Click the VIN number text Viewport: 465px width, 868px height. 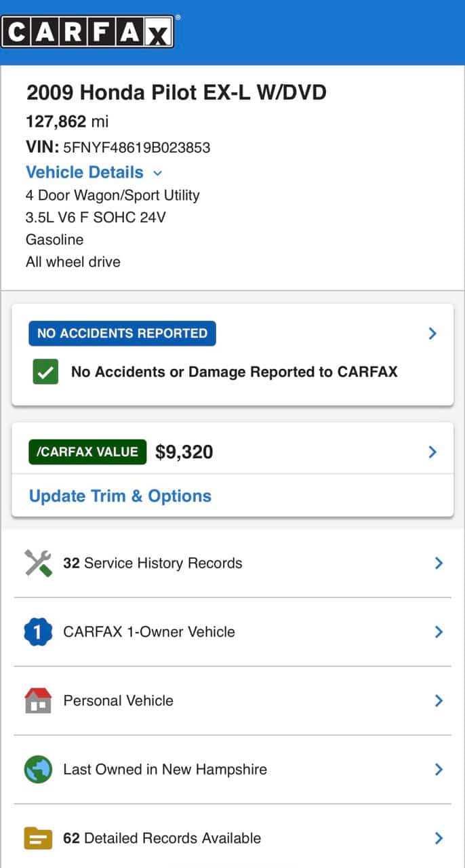(x=136, y=147)
